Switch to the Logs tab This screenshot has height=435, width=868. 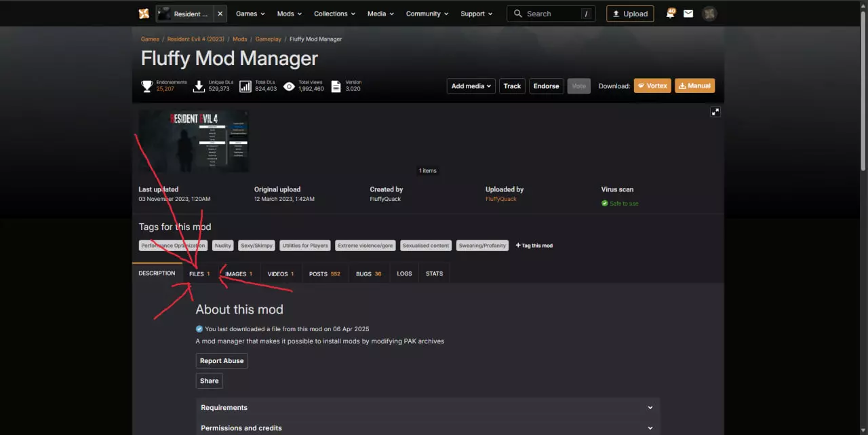click(x=404, y=274)
